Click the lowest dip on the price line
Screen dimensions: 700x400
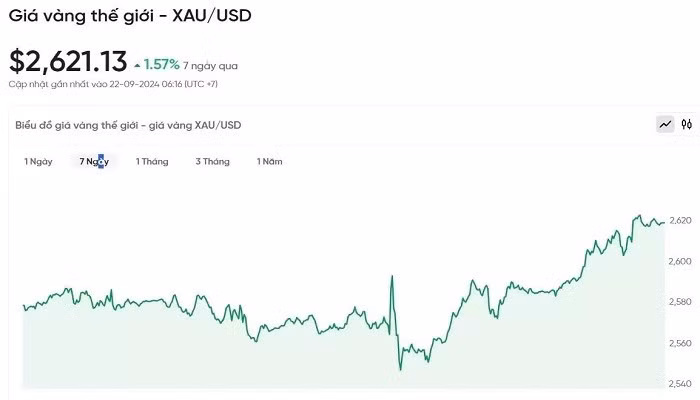pos(400,370)
